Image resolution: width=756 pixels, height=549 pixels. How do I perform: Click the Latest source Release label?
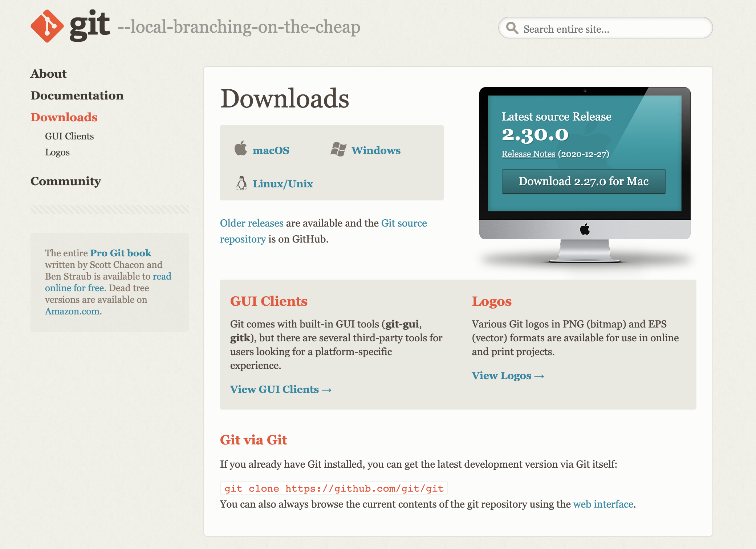point(557,117)
